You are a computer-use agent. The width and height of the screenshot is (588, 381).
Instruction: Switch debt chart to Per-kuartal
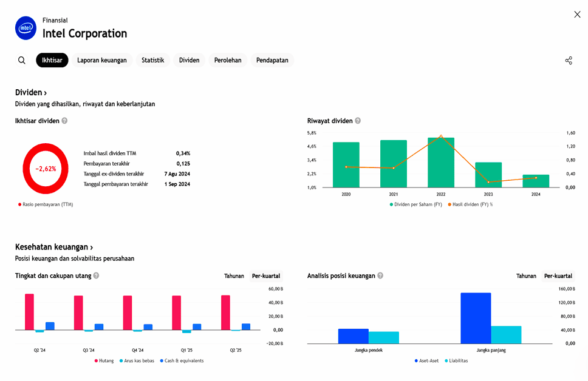(x=266, y=276)
